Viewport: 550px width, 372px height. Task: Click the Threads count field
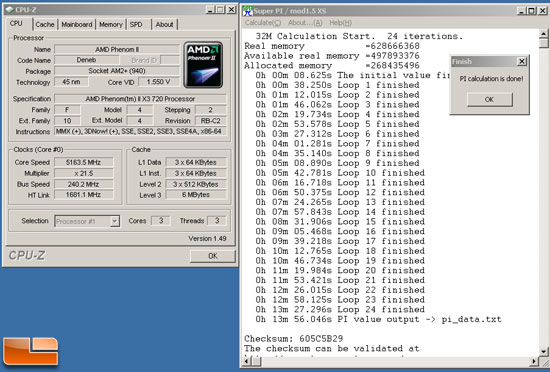[x=217, y=221]
